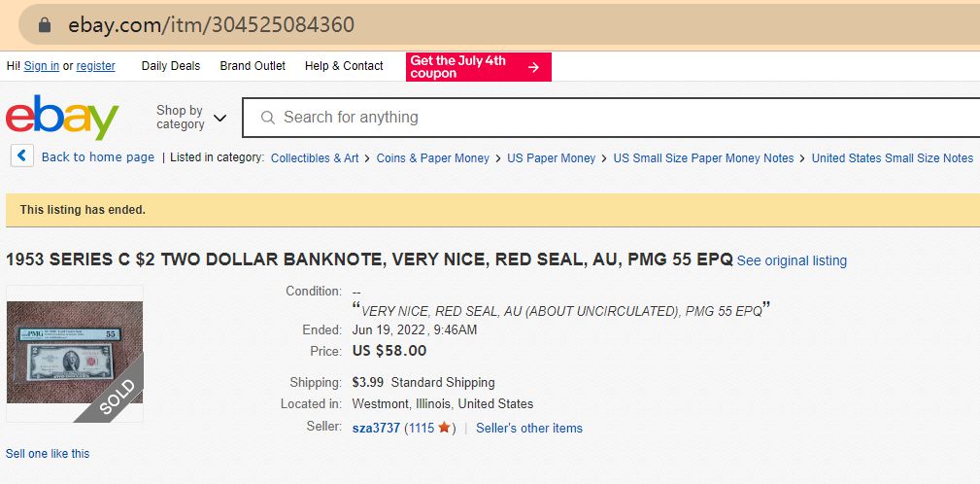Go to Coins & Paper Money category

(x=433, y=157)
